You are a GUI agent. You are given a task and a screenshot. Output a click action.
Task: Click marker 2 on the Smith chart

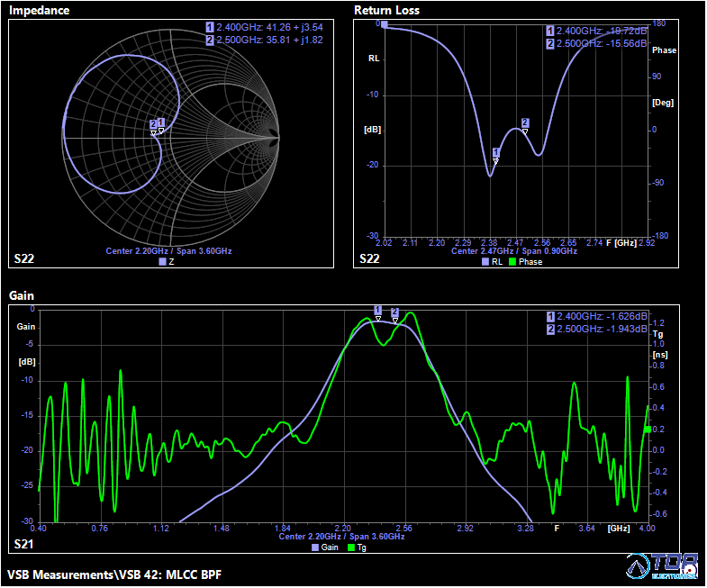(x=153, y=124)
